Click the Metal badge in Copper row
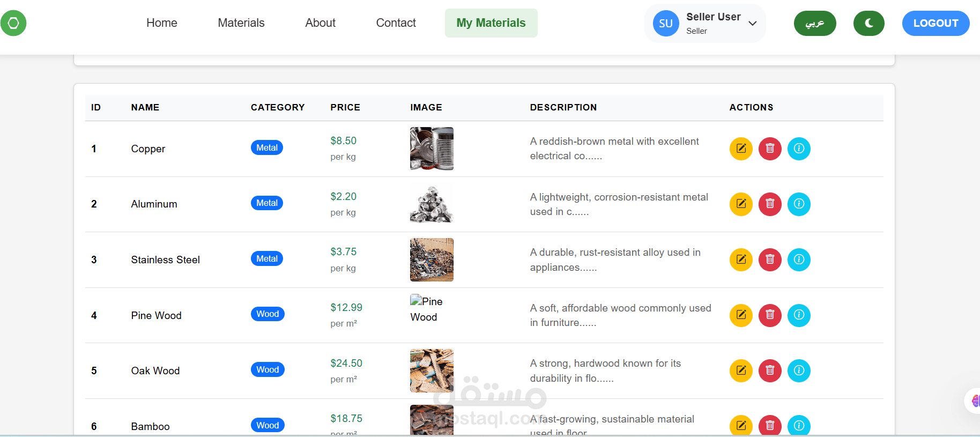980x437 pixels. pyautogui.click(x=267, y=147)
